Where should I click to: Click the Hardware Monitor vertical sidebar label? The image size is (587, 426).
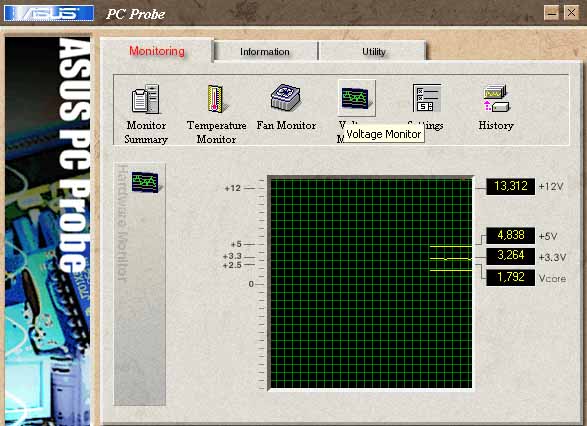[122, 223]
